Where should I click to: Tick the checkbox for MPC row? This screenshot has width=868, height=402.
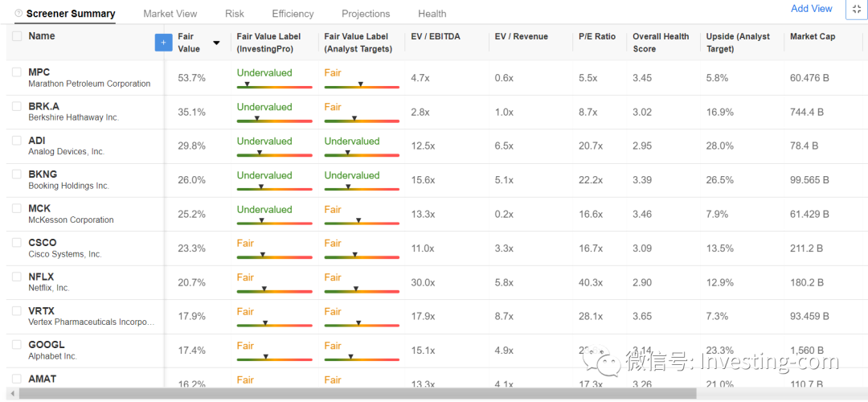pyautogui.click(x=17, y=72)
